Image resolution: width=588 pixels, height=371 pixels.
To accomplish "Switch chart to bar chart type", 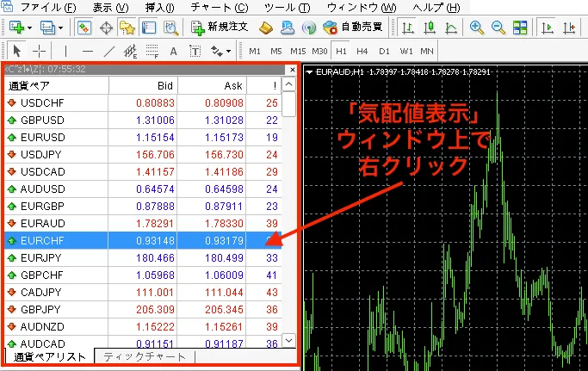I will click(407, 28).
